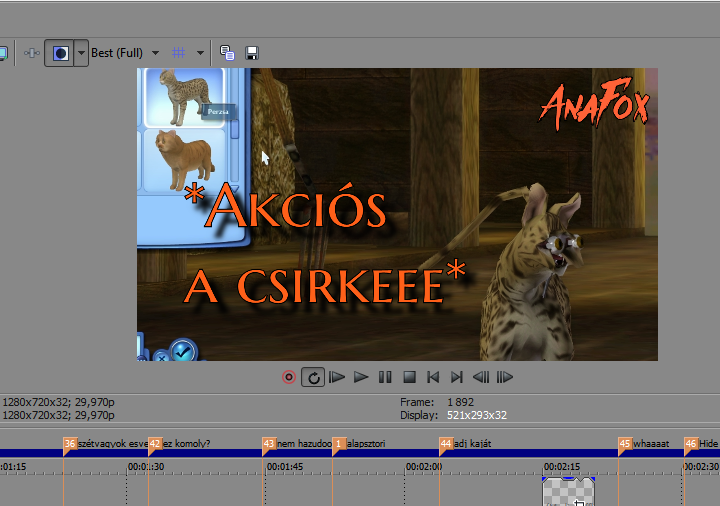Click the Frame value 1 892
The height and width of the screenshot is (506, 720).
pos(460,402)
